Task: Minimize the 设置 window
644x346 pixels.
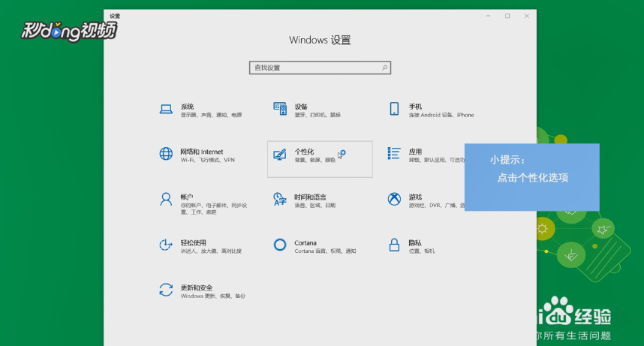Action: pos(489,16)
